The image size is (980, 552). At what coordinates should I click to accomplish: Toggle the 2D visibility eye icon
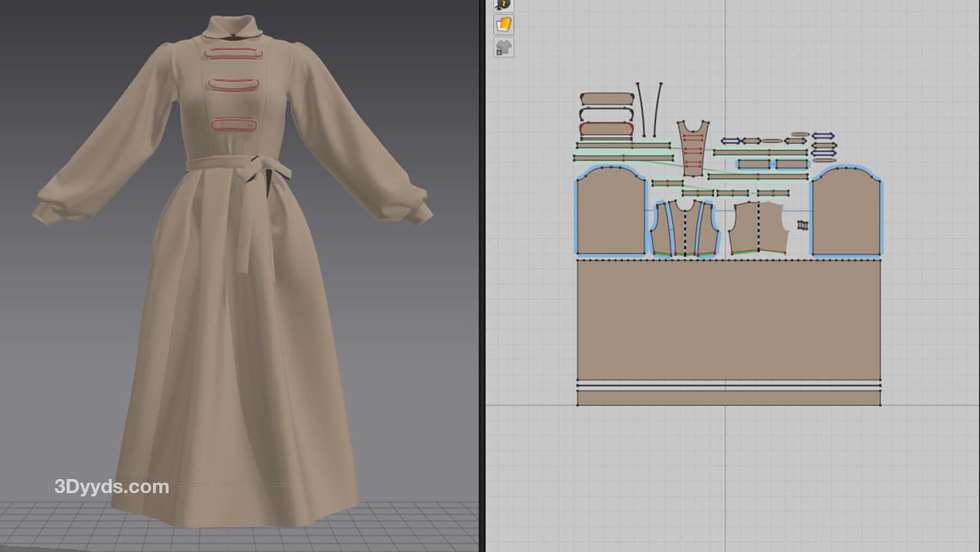(x=504, y=5)
